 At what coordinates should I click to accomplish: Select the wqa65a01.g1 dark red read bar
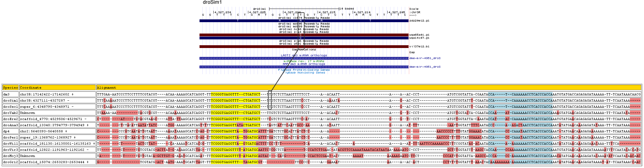304,35
